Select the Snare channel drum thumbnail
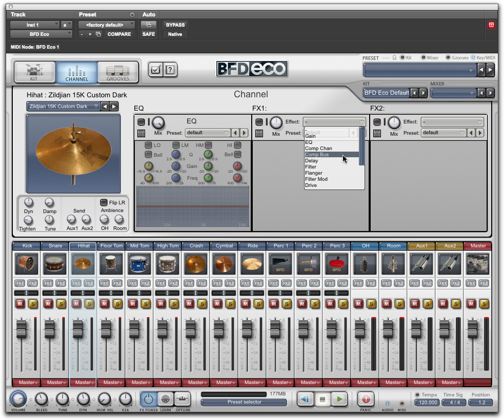 (x=55, y=264)
